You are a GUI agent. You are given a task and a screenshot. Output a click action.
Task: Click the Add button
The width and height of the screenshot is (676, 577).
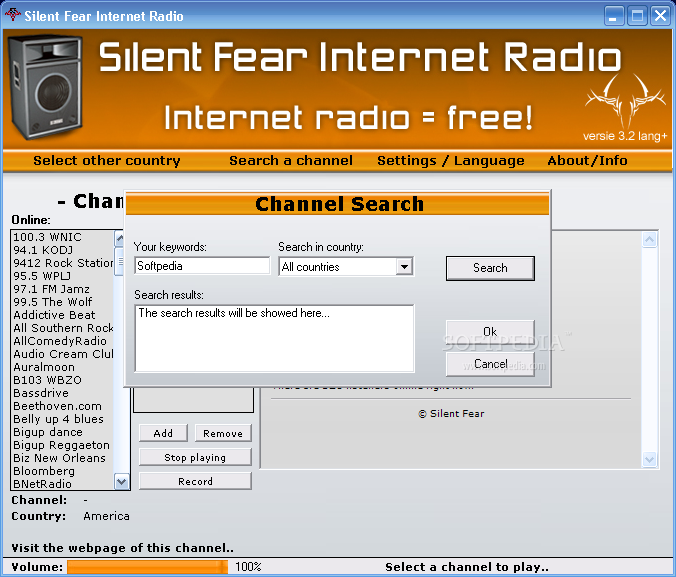[x=163, y=433]
